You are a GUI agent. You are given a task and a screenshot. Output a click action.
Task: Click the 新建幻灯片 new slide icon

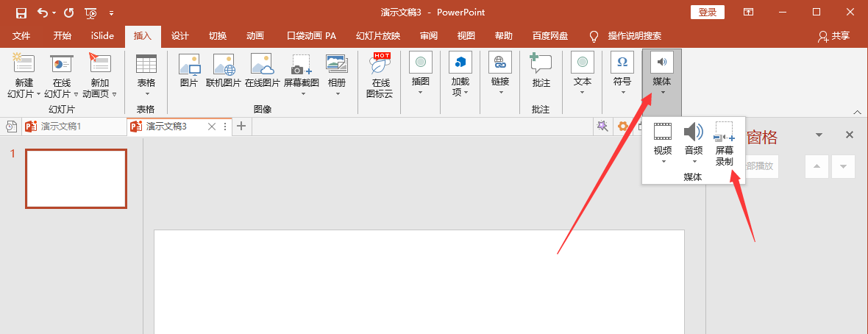point(24,64)
